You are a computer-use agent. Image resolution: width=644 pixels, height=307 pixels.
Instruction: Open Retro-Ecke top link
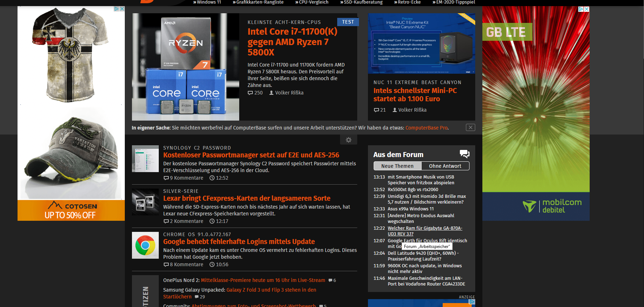point(407,2)
